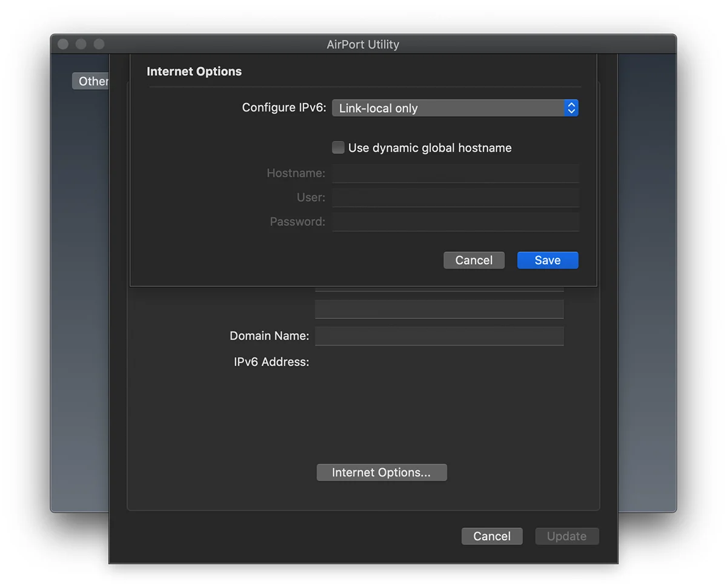727x588 pixels.
Task: Minimize the AirPort Utility window
Action: pyautogui.click(x=81, y=44)
